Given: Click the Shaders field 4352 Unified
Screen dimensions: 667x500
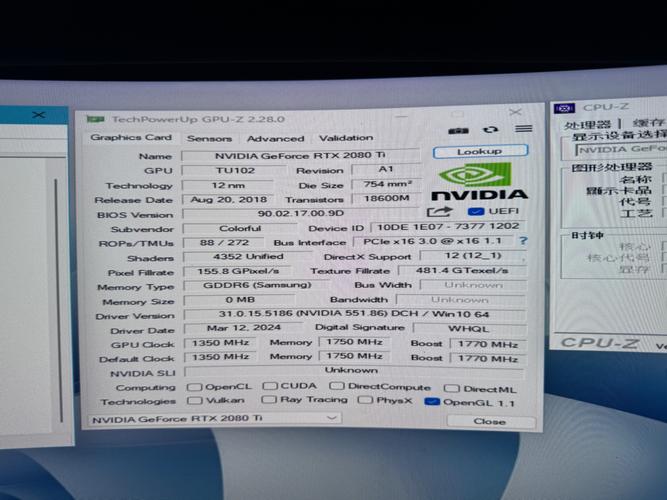Looking at the screenshot, I should click(x=248, y=257).
